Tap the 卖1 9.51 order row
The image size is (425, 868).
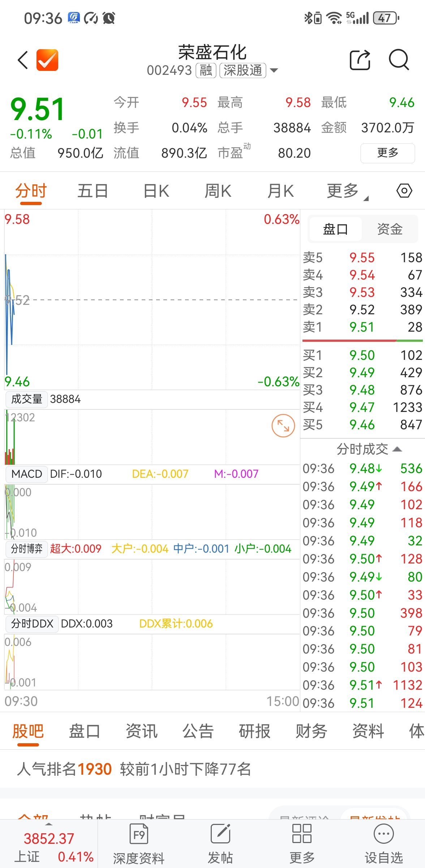pos(362,327)
